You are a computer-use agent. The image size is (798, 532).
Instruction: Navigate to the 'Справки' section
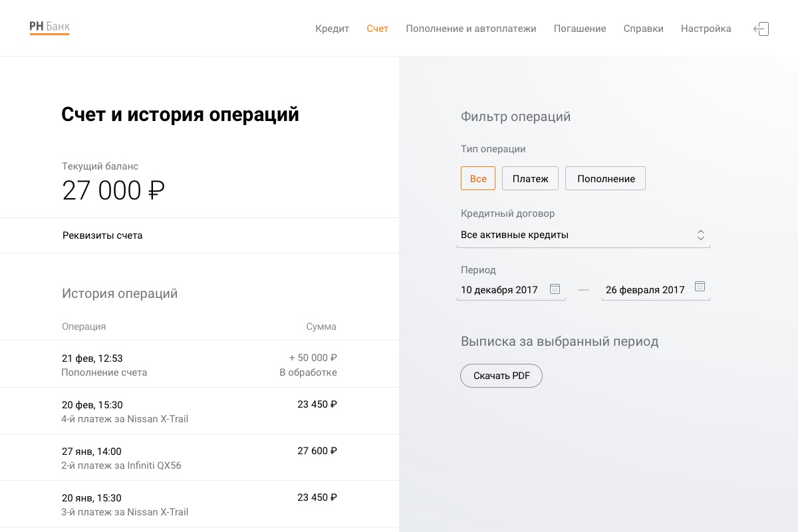pos(643,29)
